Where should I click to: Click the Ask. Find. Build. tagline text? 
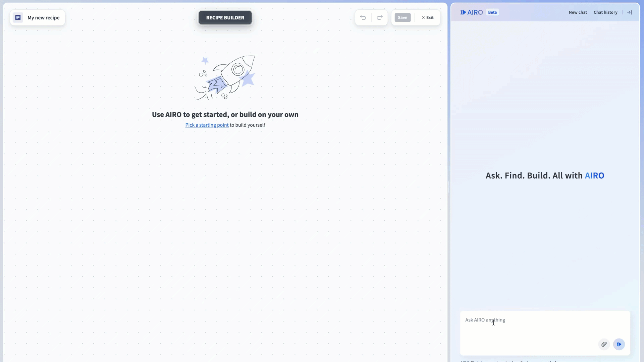[x=545, y=176]
